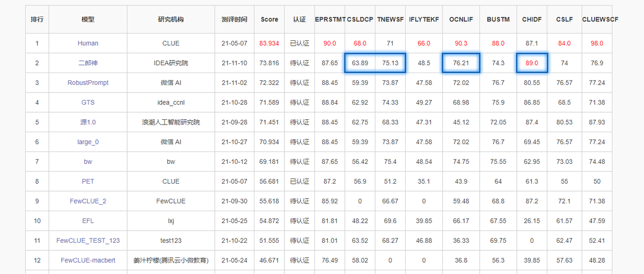Click the CLUEWSCF column header
Screen dimensions: 644x274
tap(600, 19)
